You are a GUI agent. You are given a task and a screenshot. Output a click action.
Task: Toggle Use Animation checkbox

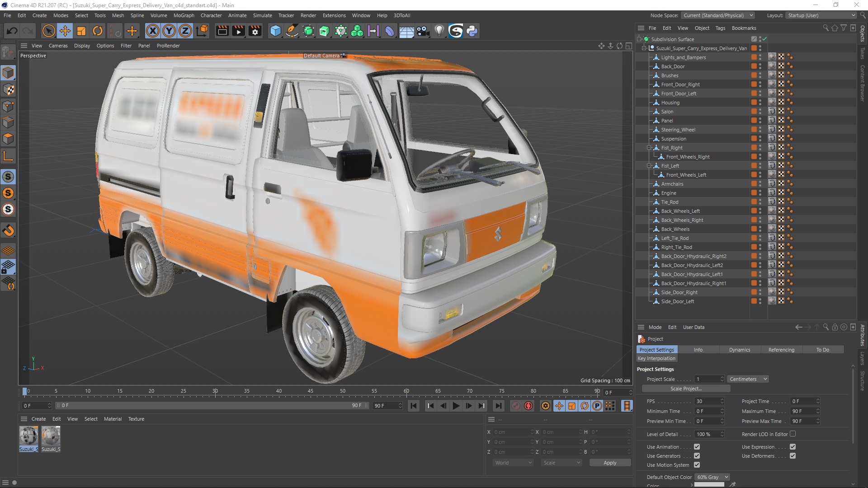click(x=697, y=447)
